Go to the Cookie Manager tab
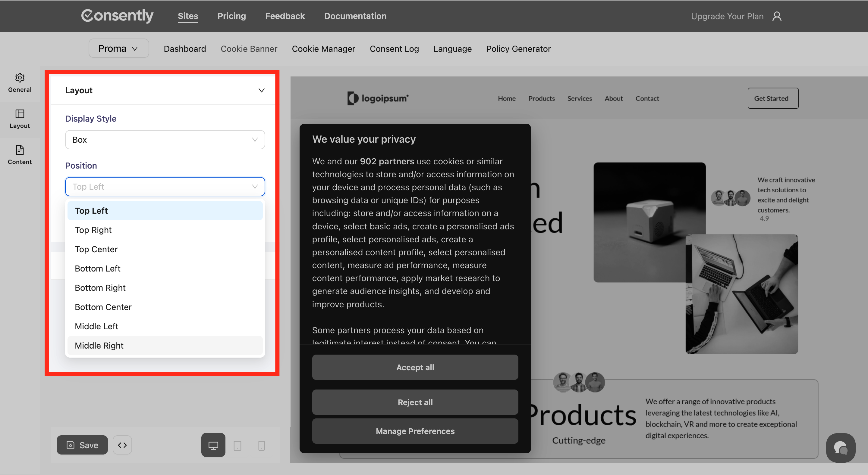Viewport: 868px width, 475px height. point(323,49)
